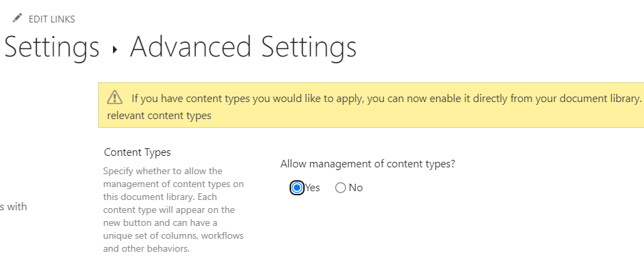Click the Advanced Settings page title
The width and height of the screenshot is (644, 266).
pos(243,48)
